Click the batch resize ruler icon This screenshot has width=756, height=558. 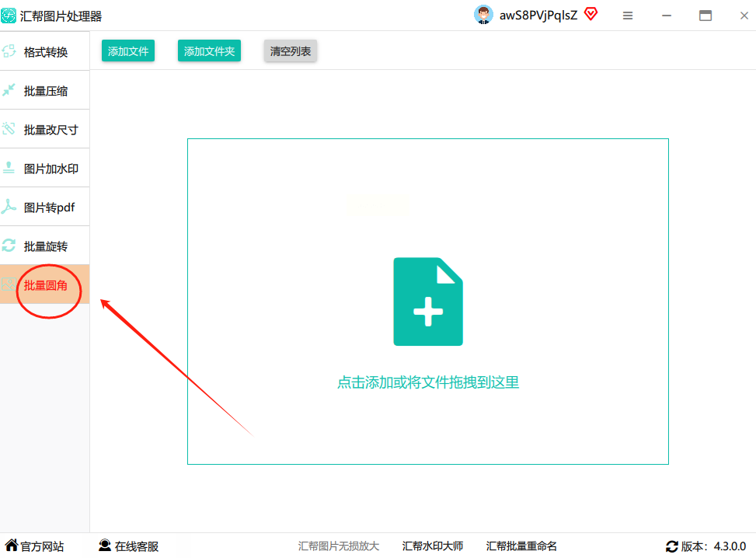9,129
